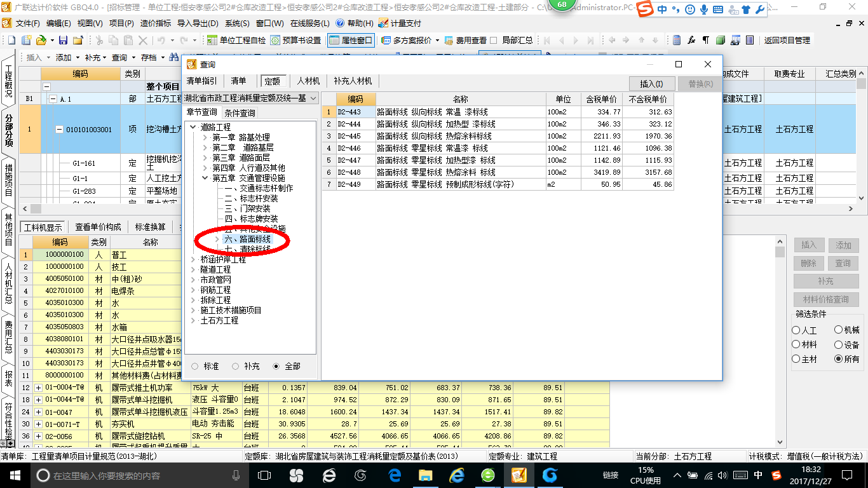Click the Save floppy disk icon

click(63, 40)
